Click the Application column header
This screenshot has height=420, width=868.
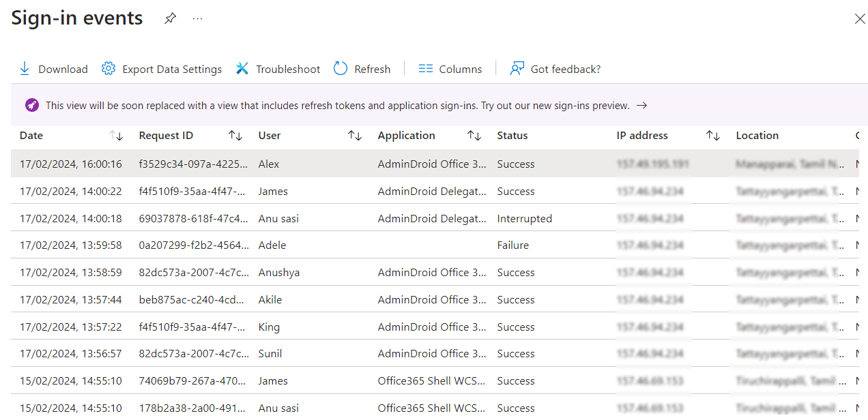(x=406, y=136)
